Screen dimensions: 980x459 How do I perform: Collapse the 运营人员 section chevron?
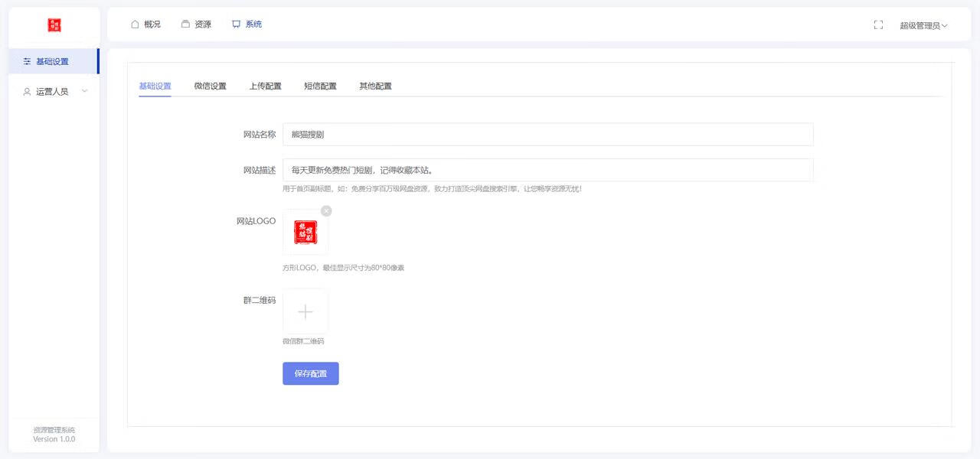click(83, 91)
